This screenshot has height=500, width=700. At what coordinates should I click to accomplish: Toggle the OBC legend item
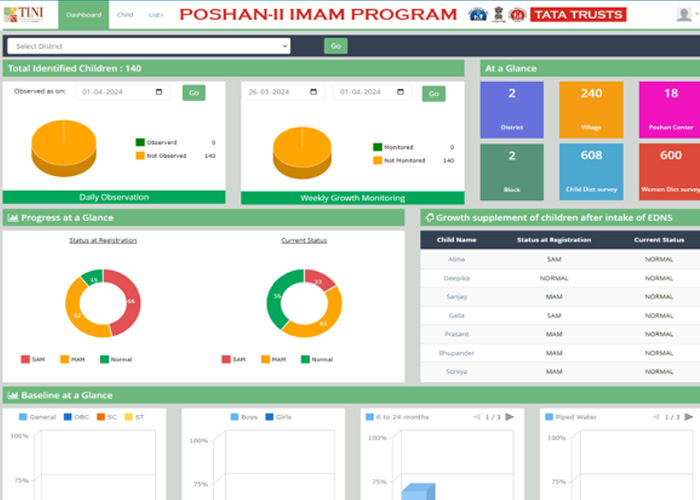pyautogui.click(x=76, y=417)
